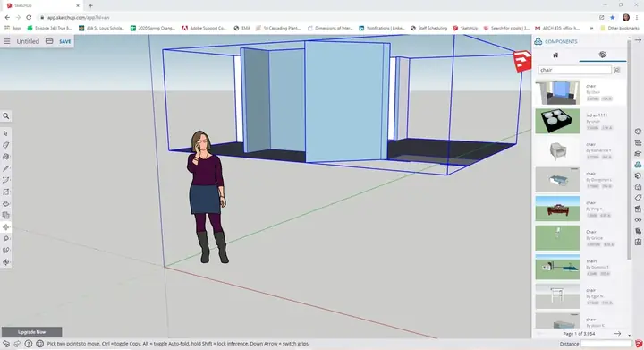The image size is (644, 350).
Task: Switch to In Model home tab
Action: (555, 55)
